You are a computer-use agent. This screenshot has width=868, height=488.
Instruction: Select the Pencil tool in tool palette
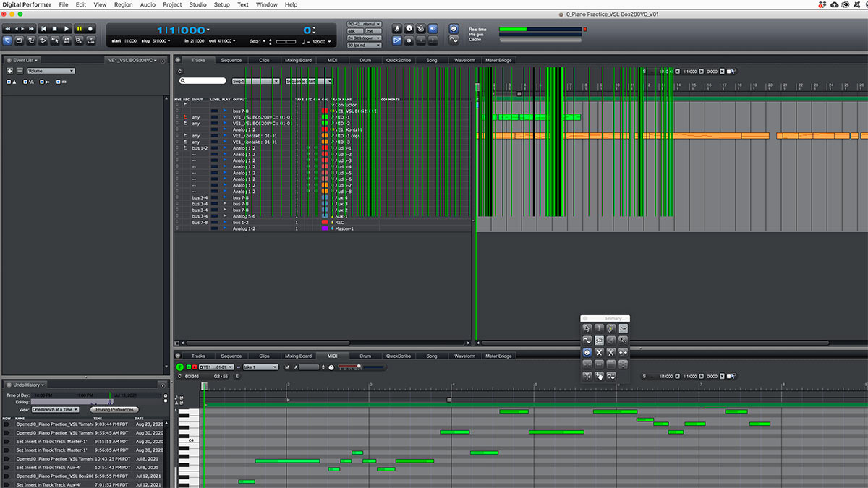click(x=611, y=328)
